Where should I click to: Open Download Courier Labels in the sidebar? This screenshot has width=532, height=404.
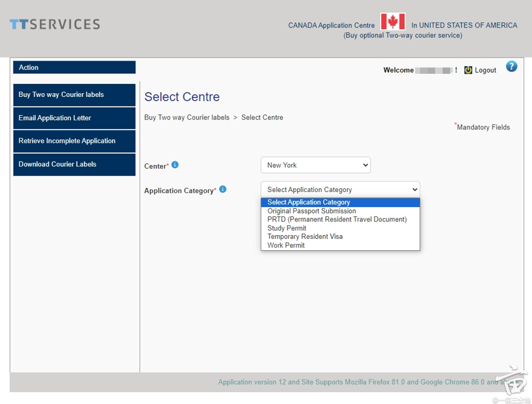[x=74, y=164]
